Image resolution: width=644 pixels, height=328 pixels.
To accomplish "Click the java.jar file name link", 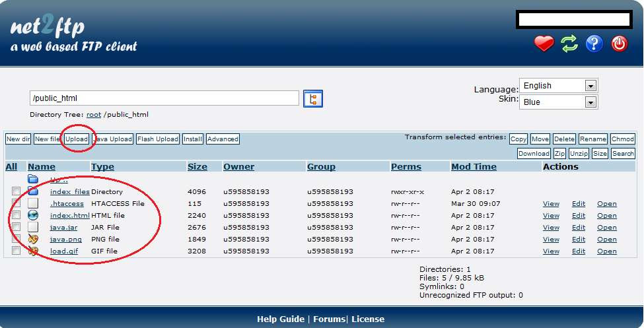I will [63, 228].
